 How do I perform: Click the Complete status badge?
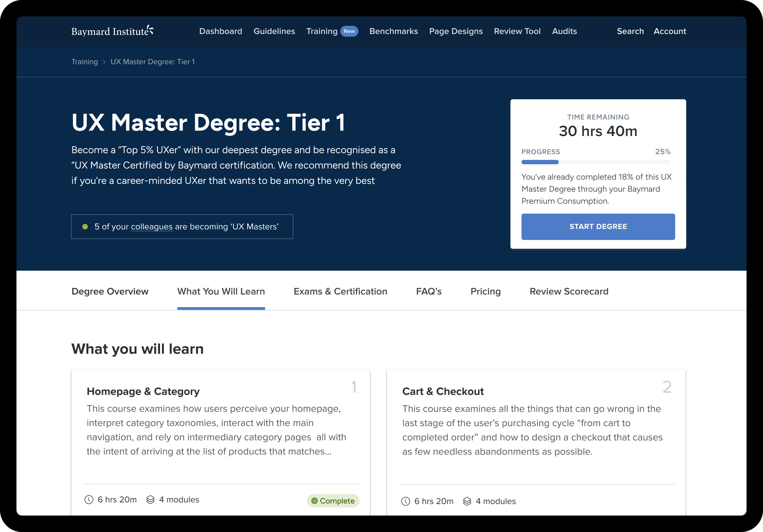pos(333,501)
